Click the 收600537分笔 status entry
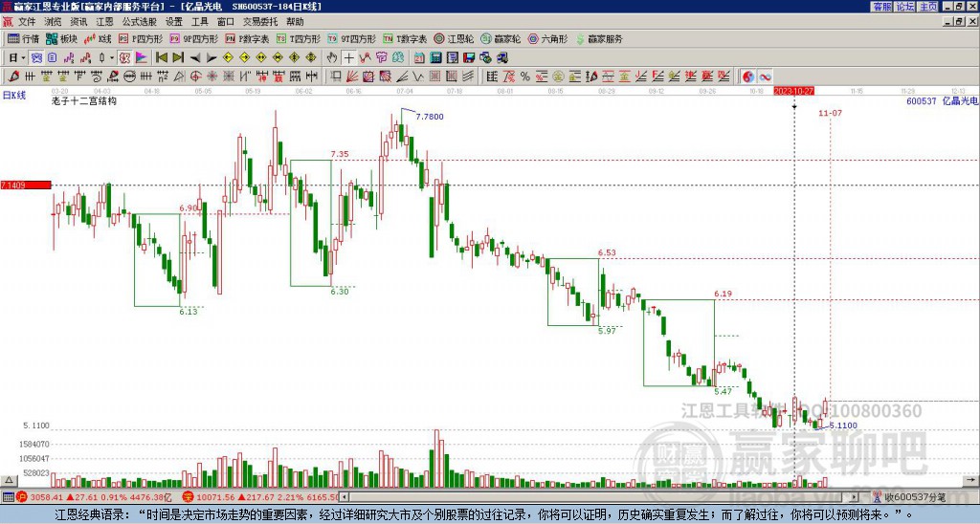This screenshot has height=524, width=980. coord(915,497)
